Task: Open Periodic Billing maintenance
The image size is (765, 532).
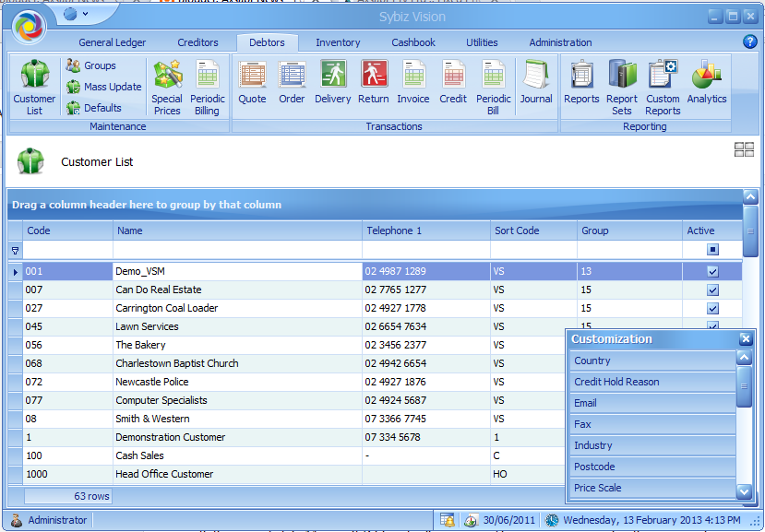Action: 208,88
